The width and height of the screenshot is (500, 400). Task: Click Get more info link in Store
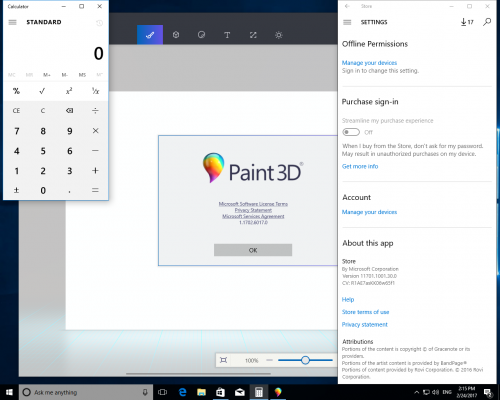[360, 166]
